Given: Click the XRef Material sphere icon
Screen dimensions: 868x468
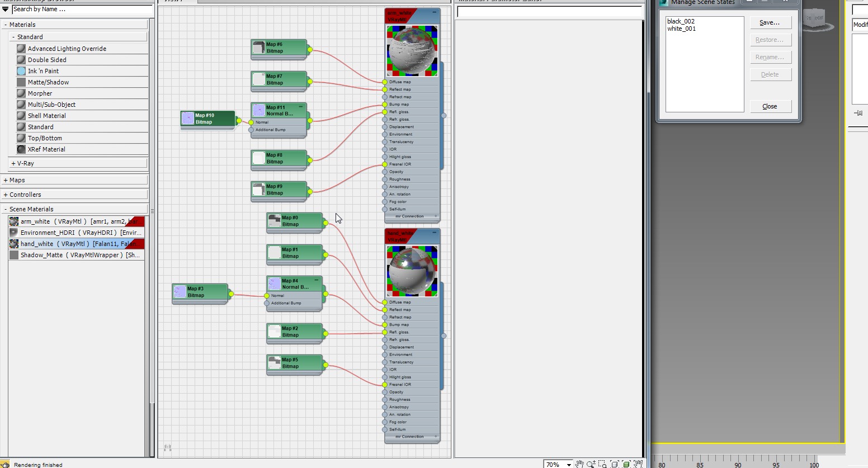Looking at the screenshot, I should 21,149.
